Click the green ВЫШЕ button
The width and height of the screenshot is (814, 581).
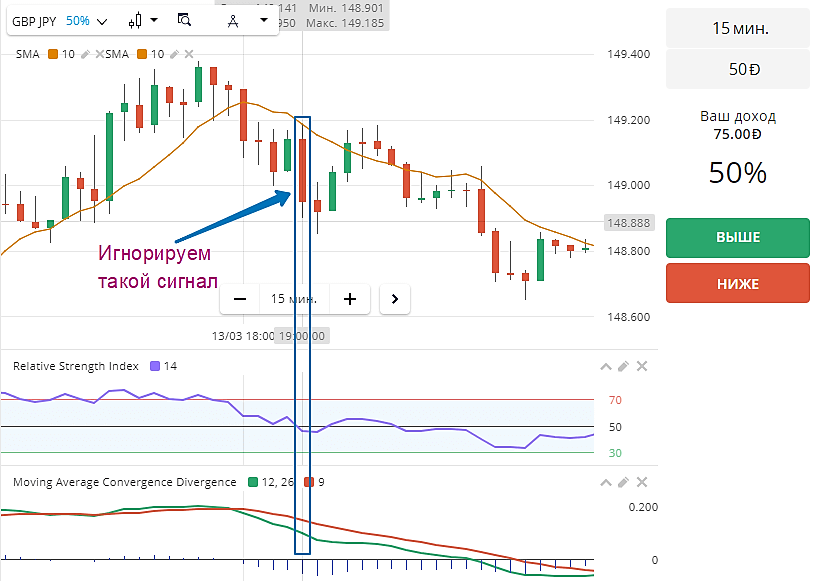tap(737, 238)
